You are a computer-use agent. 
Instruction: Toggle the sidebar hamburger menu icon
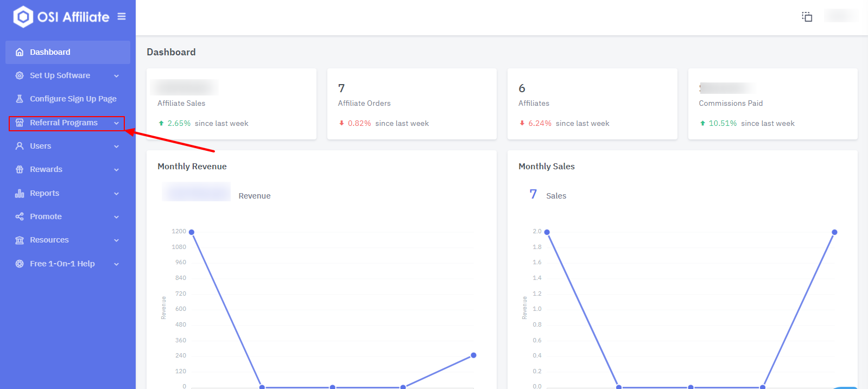click(122, 17)
